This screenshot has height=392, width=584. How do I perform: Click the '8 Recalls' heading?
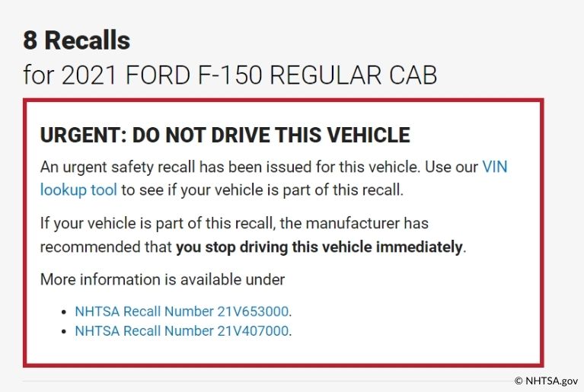point(77,40)
